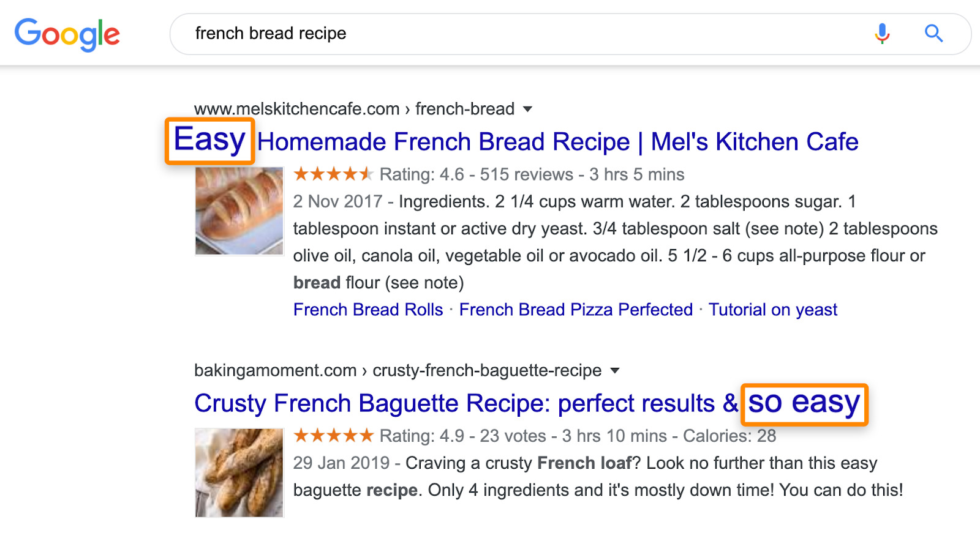Click the crusty baguettes thumbnail image
The width and height of the screenshot is (980, 541).
(239, 472)
